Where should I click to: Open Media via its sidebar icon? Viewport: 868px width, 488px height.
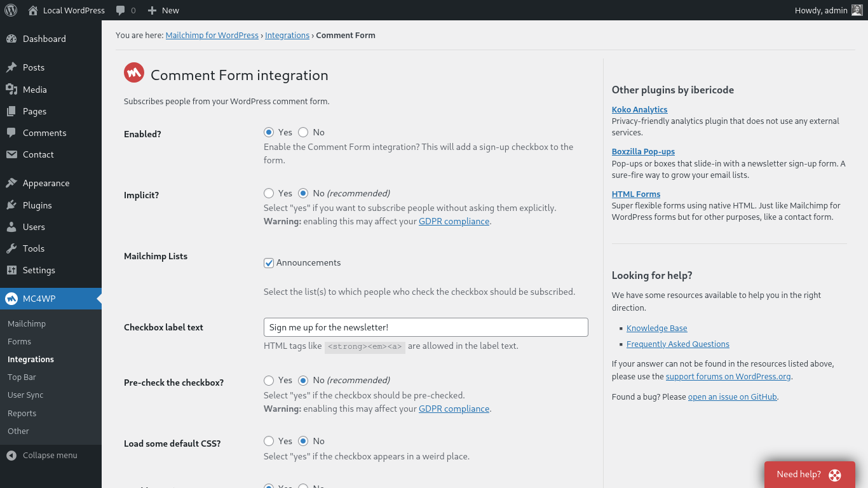point(11,90)
